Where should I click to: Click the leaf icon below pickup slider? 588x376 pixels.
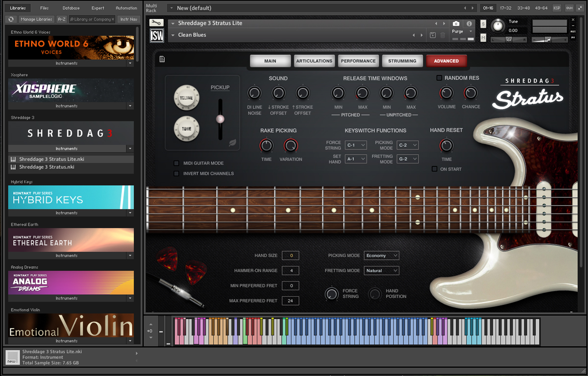coord(233,143)
